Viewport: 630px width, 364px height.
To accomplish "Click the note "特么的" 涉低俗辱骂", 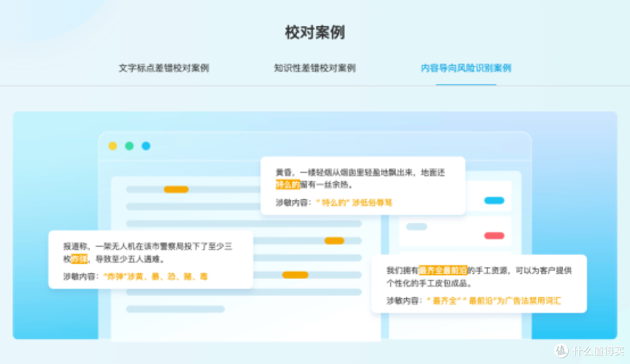I will click(x=354, y=202).
